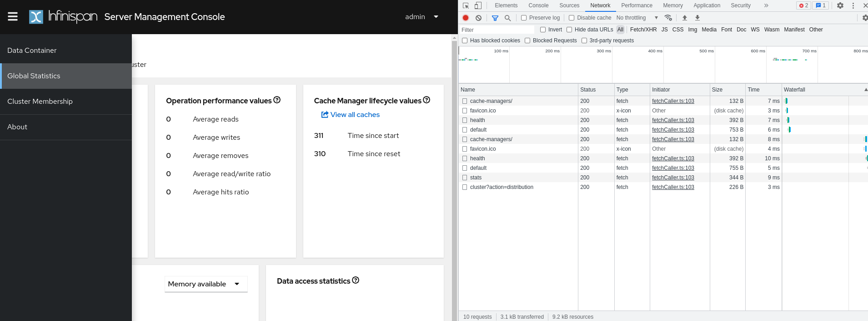
Task: Open DevTools settings gear
Action: [x=840, y=5]
